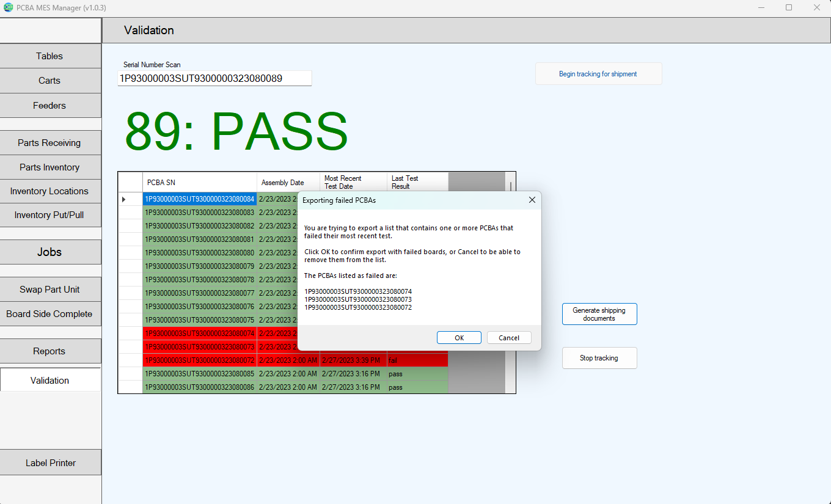Click the Serial Number Scan field
Viewport: 831px width, 504px height.
pos(214,78)
